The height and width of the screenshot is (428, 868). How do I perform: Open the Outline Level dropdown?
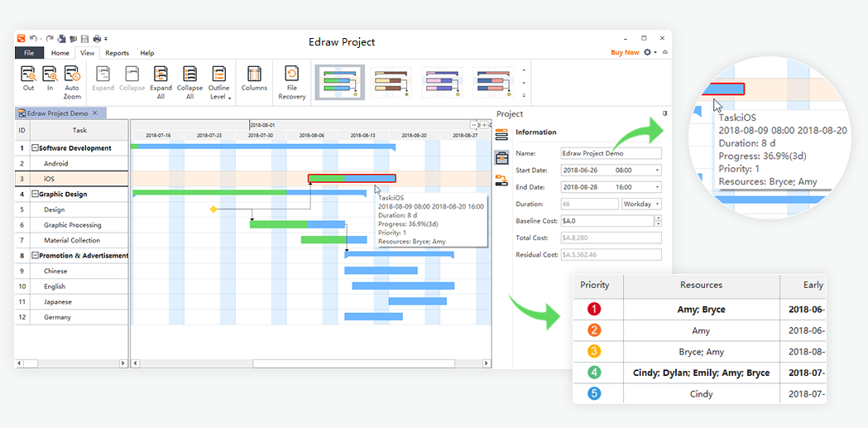coord(218,83)
